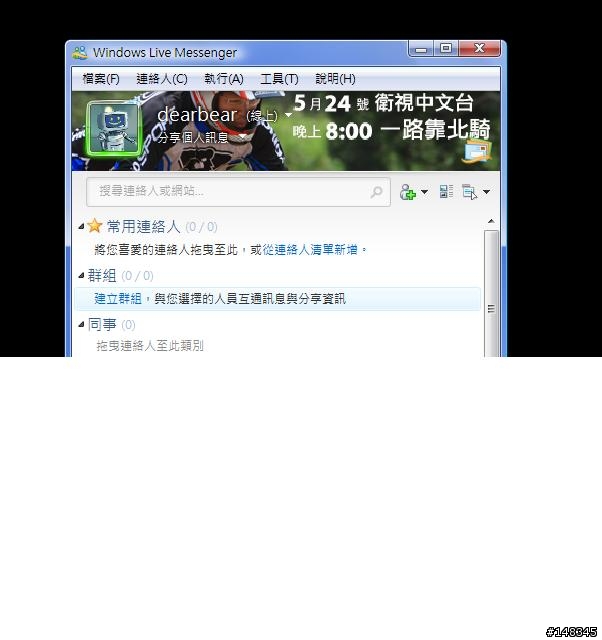Click the 分享個人訊息 personal message text
This screenshot has width=602, height=640.
193,138
